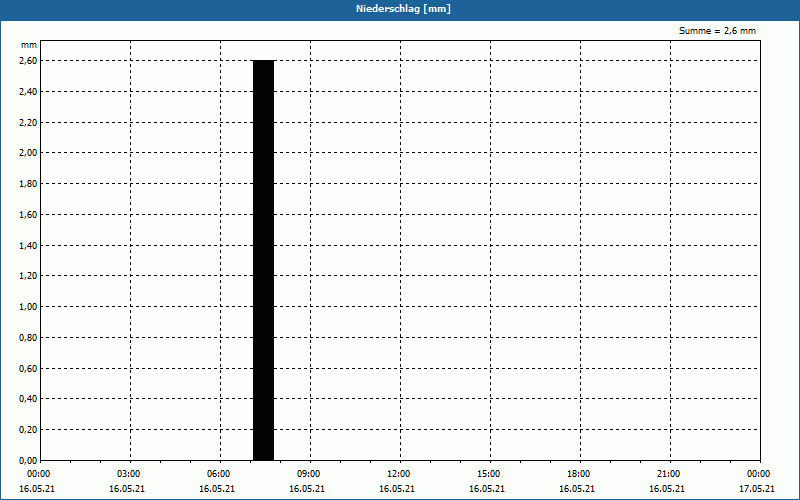Click y-axis value 1,20
The height and width of the screenshot is (500, 800).
click(28, 276)
